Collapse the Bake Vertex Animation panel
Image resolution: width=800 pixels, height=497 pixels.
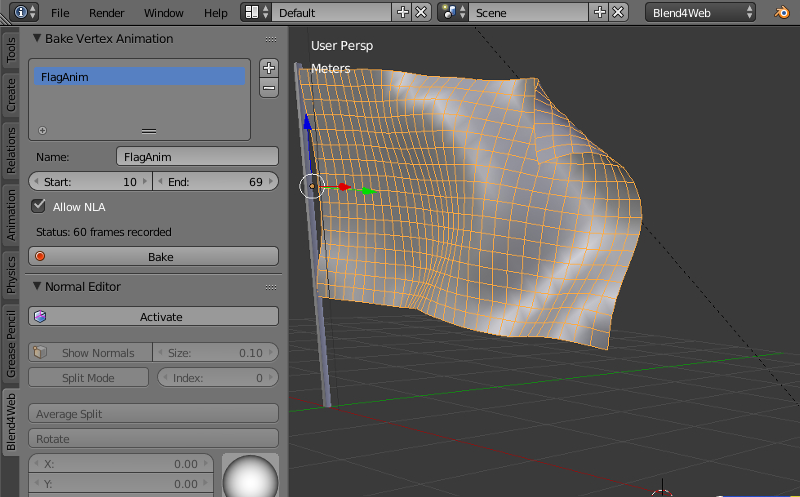pyautogui.click(x=37, y=38)
